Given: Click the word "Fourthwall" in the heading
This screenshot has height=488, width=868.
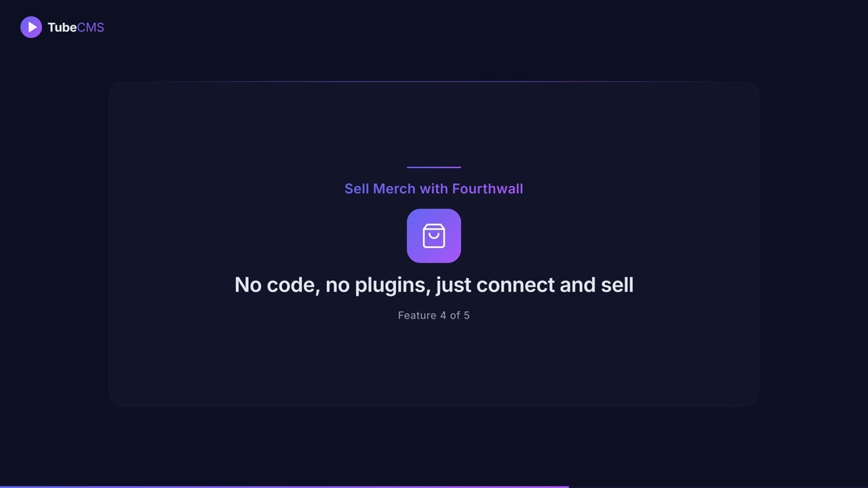Looking at the screenshot, I should click(x=488, y=189).
